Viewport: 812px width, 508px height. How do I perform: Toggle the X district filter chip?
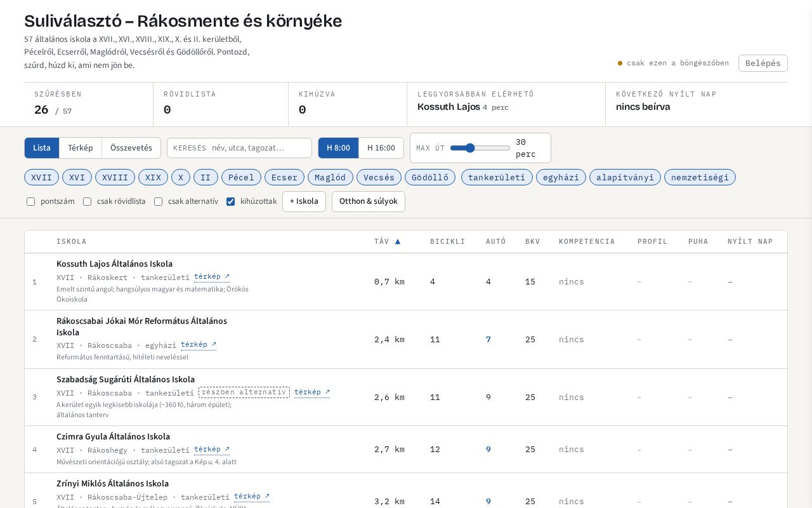(x=181, y=177)
